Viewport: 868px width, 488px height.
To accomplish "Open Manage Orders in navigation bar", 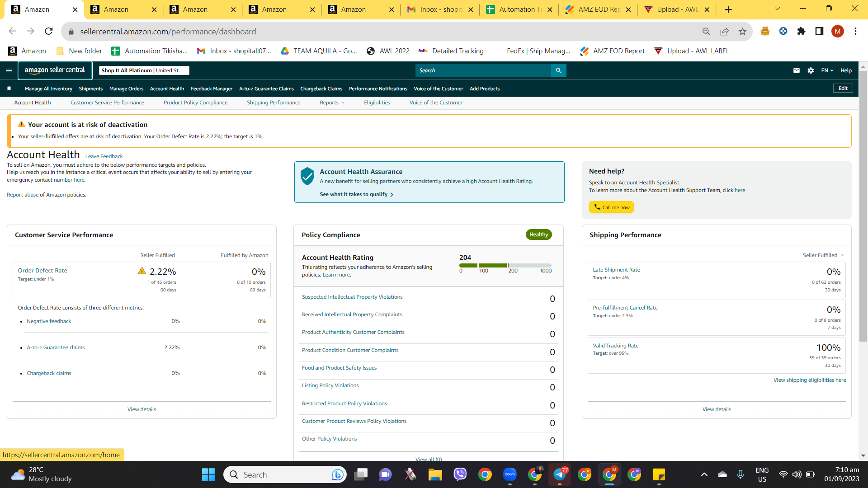I will click(x=126, y=89).
